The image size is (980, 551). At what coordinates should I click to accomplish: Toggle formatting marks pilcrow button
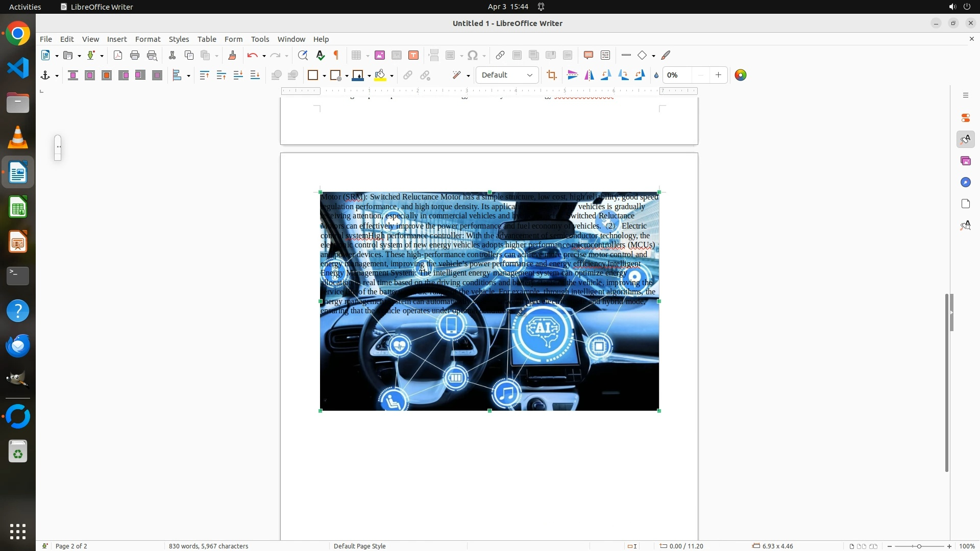[x=336, y=56]
